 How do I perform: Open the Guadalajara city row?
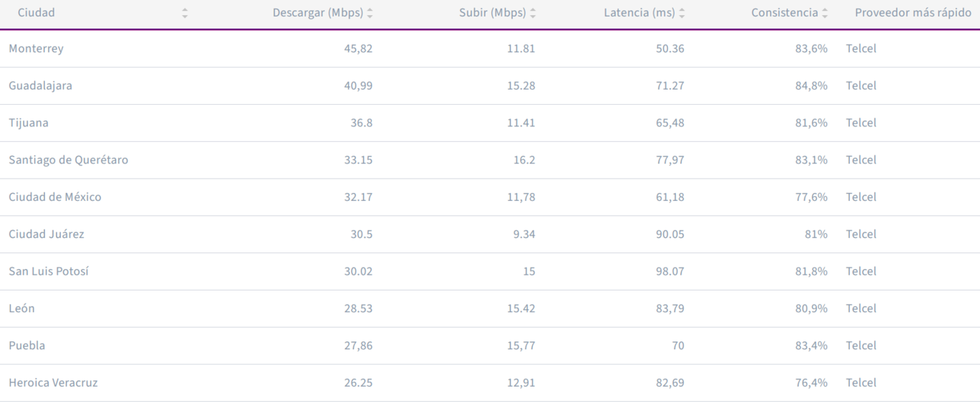[x=40, y=86]
